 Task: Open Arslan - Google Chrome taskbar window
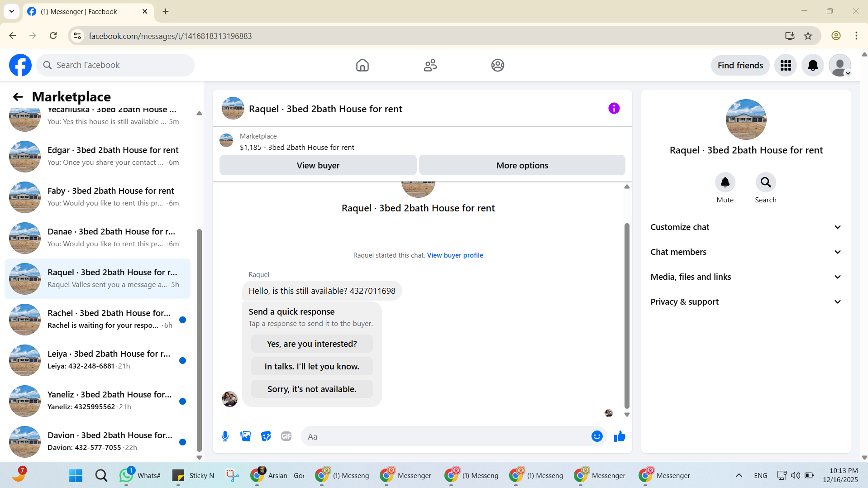pyautogui.click(x=277, y=475)
